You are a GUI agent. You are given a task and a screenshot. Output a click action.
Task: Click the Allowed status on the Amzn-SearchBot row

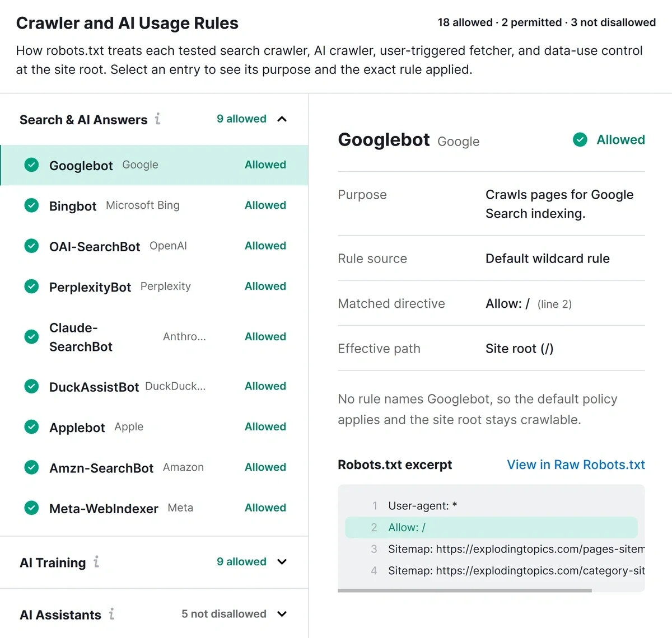[x=265, y=467]
